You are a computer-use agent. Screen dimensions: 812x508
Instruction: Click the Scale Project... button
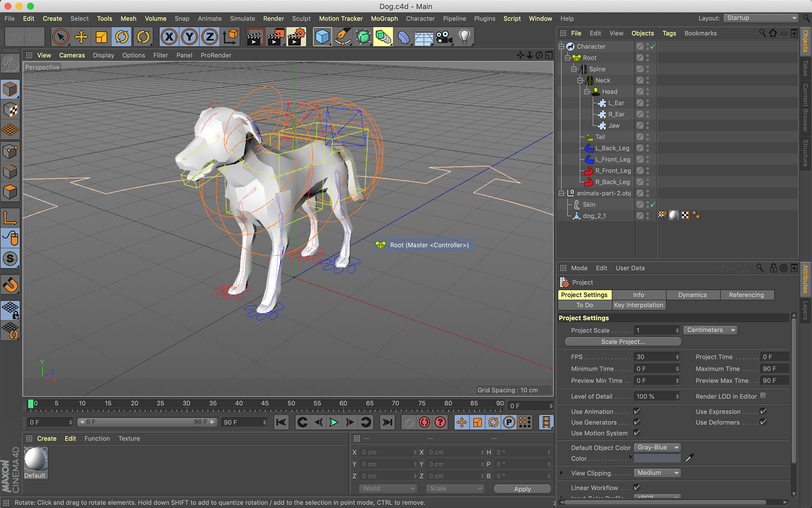(x=623, y=342)
